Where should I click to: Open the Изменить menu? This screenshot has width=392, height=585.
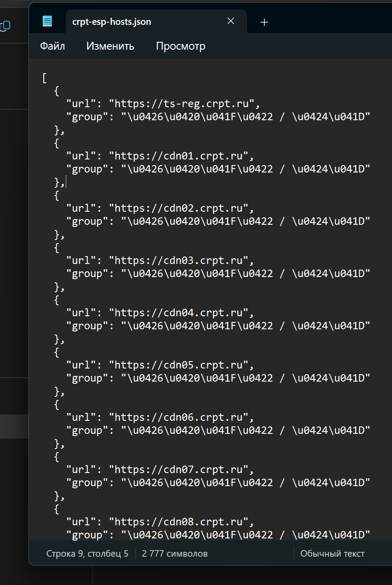tap(110, 46)
